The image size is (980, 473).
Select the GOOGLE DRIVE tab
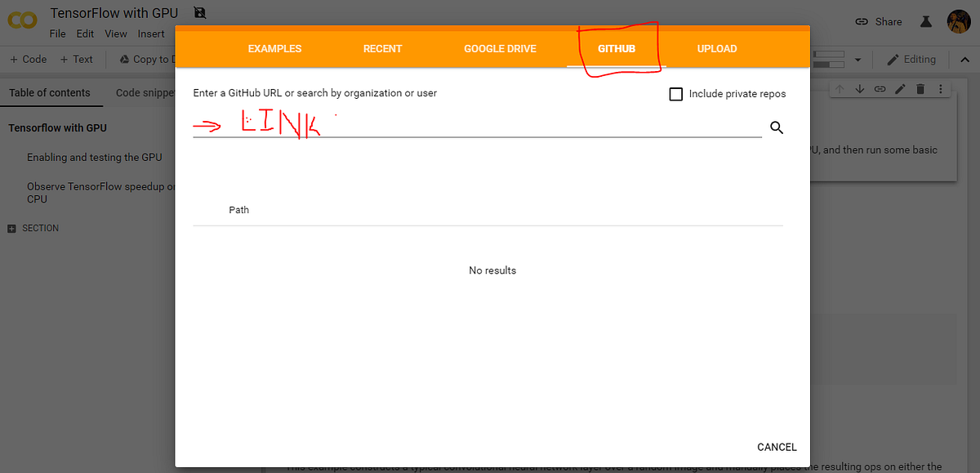(x=500, y=49)
